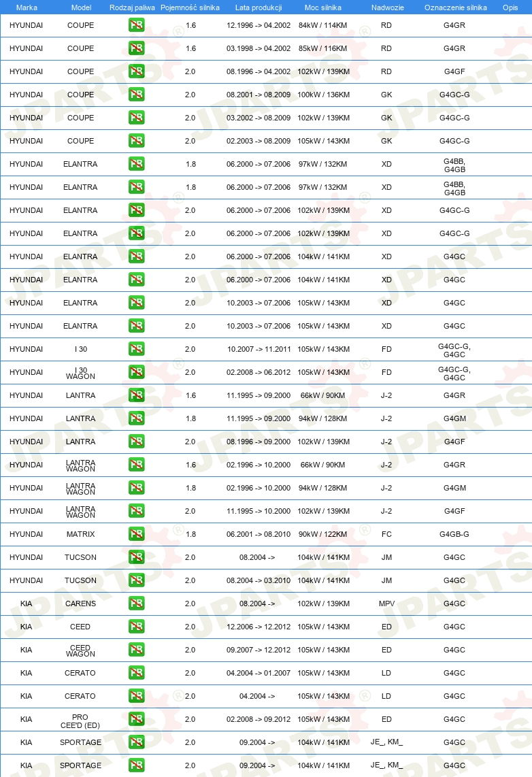Click the FC body cell

point(387,534)
